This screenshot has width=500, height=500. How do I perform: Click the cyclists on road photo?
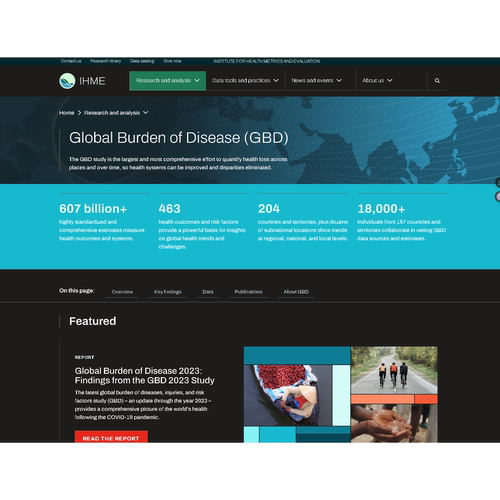pos(394,370)
